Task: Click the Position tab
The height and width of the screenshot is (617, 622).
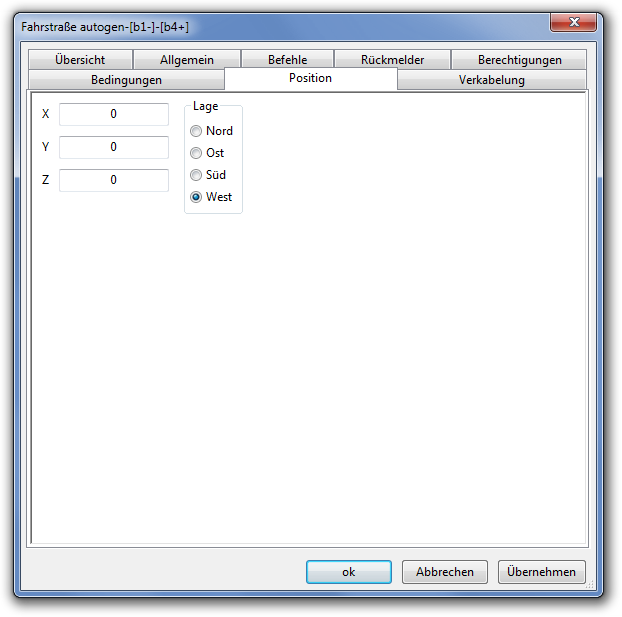Action: [x=311, y=78]
